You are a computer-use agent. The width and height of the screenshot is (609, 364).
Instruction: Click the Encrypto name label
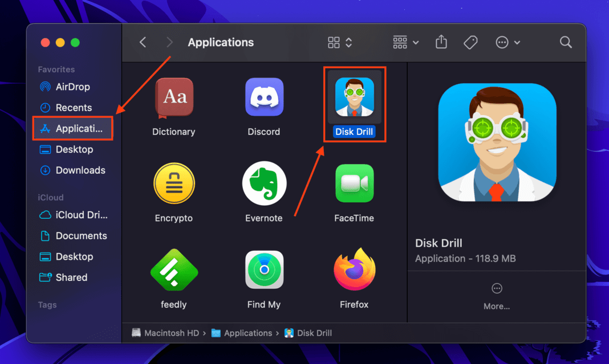(173, 218)
